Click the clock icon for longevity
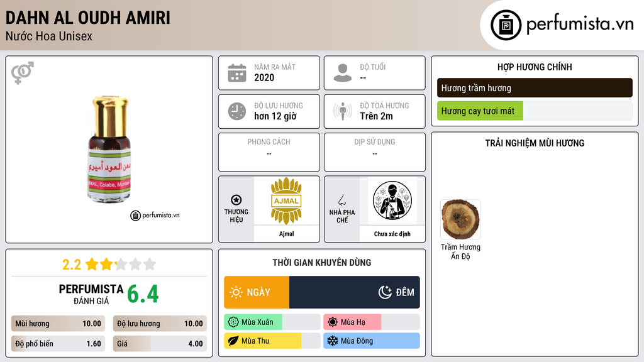 237,111
